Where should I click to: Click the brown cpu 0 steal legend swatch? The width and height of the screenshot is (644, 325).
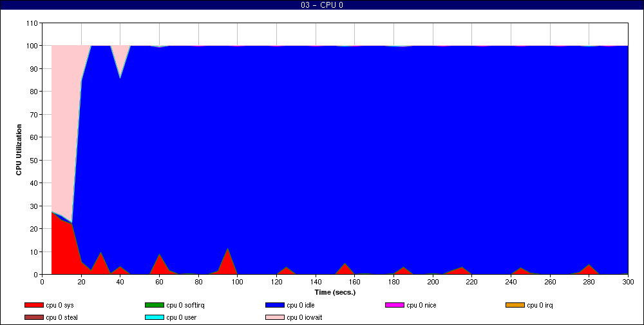34,317
